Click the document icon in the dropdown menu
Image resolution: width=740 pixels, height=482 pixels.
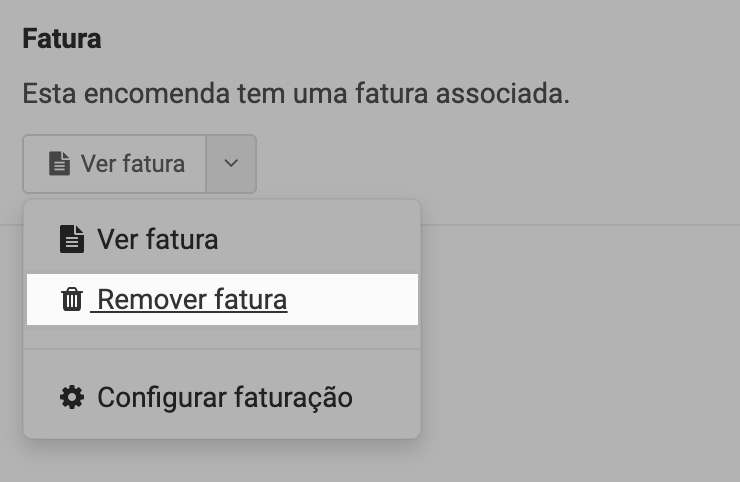(72, 239)
